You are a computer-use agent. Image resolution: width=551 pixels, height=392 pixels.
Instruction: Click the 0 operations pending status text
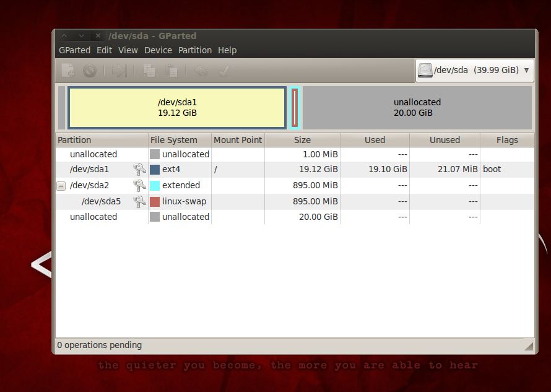(x=100, y=345)
